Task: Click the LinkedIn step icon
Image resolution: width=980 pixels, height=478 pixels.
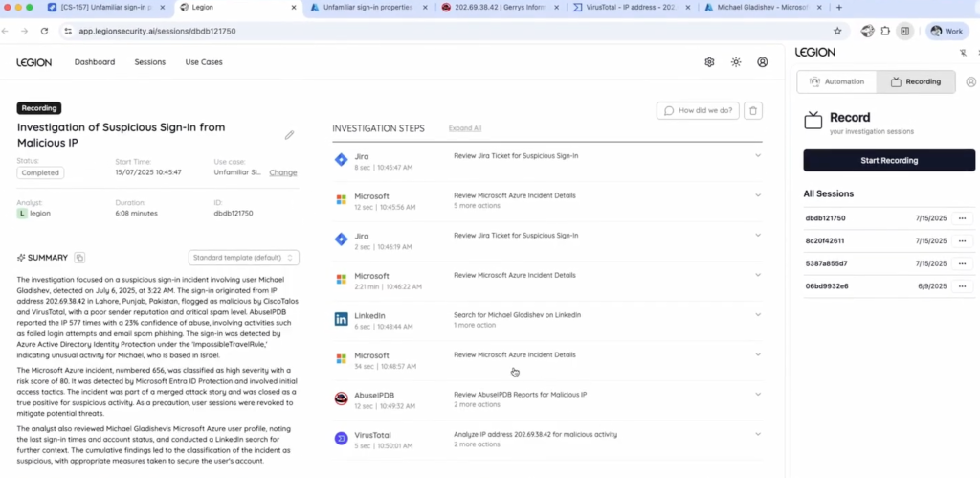Action: coord(341,319)
